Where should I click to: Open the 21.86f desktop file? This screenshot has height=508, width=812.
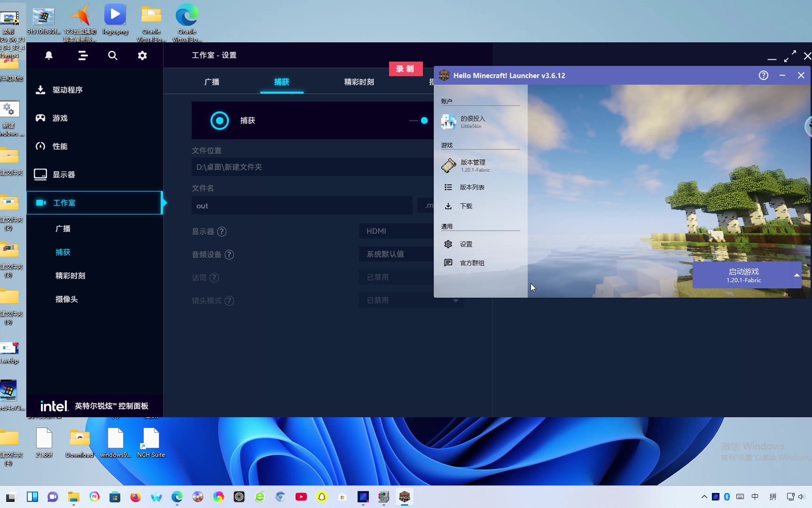[44, 443]
